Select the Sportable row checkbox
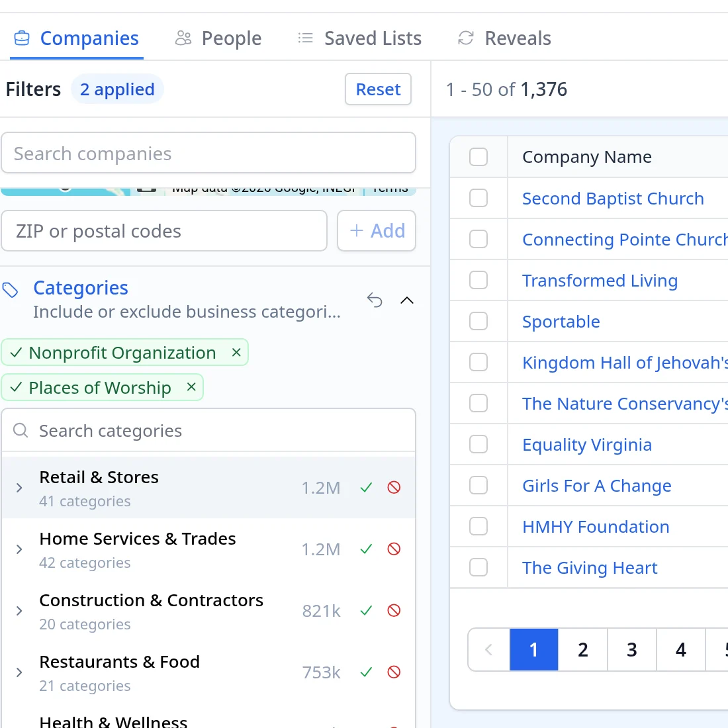Screen dimensions: 728x728 (478, 321)
